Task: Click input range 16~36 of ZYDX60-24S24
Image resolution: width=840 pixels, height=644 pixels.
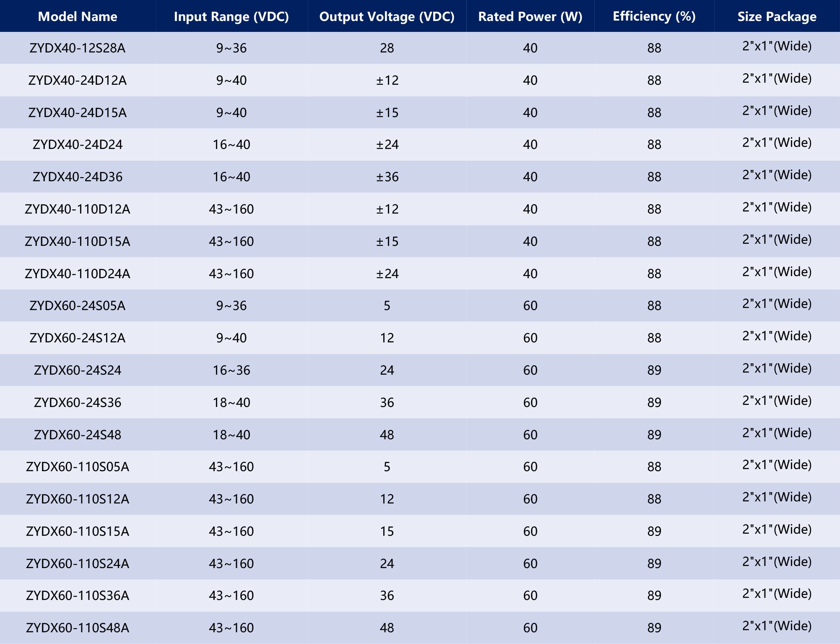Action: coord(231,370)
